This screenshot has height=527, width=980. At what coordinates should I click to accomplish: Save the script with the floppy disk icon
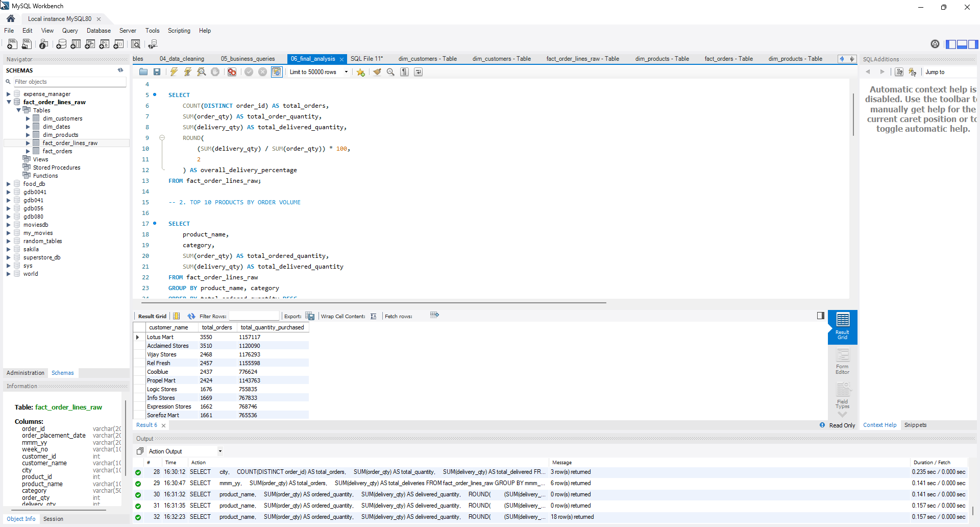pos(157,72)
